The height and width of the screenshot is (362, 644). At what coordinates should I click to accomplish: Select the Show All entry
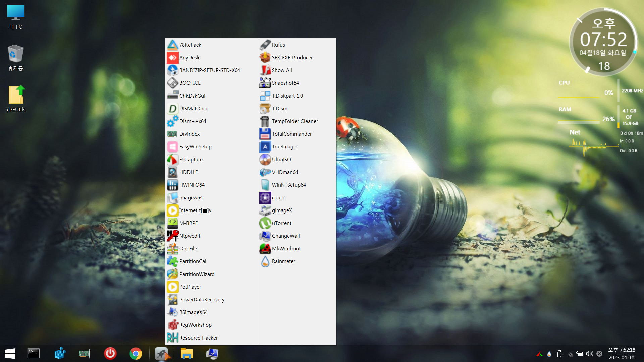(x=297, y=70)
